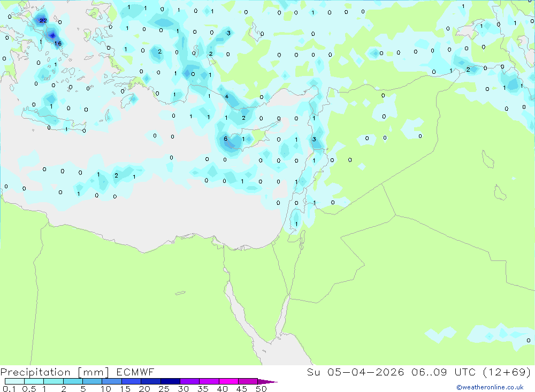Click the '10' legend scale label
535x392 pixels.
(106, 389)
